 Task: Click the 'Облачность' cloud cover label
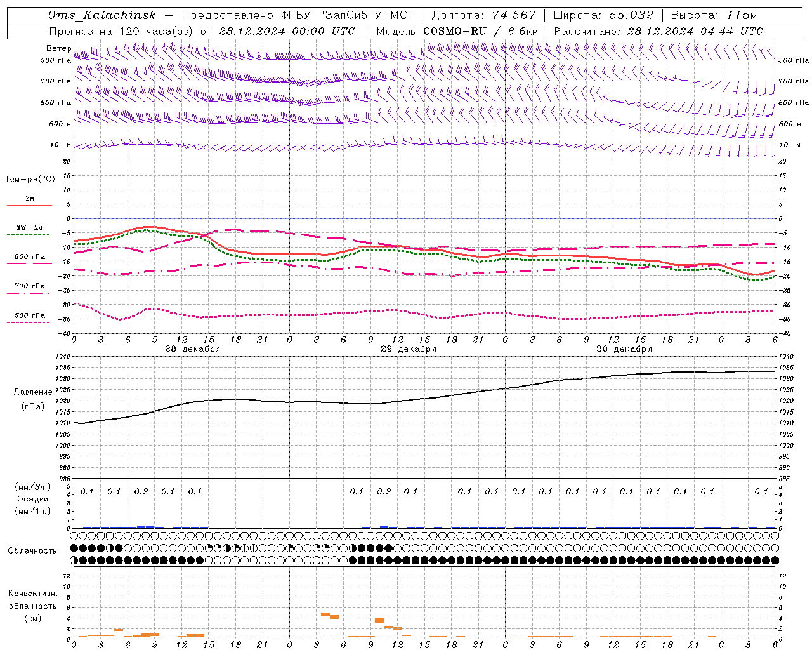coord(32,551)
